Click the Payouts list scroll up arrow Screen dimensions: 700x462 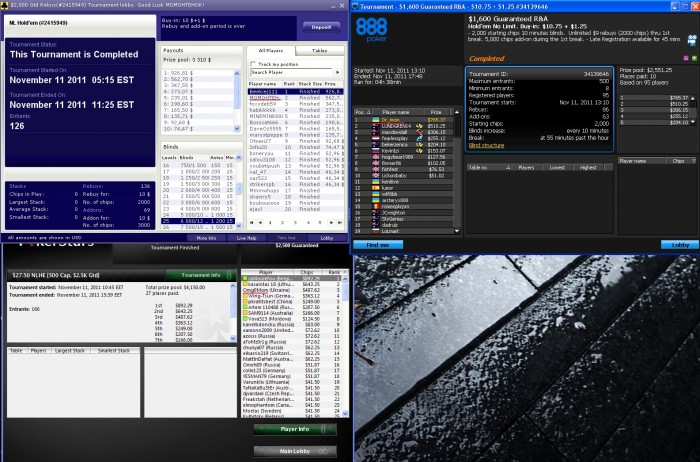237,73
